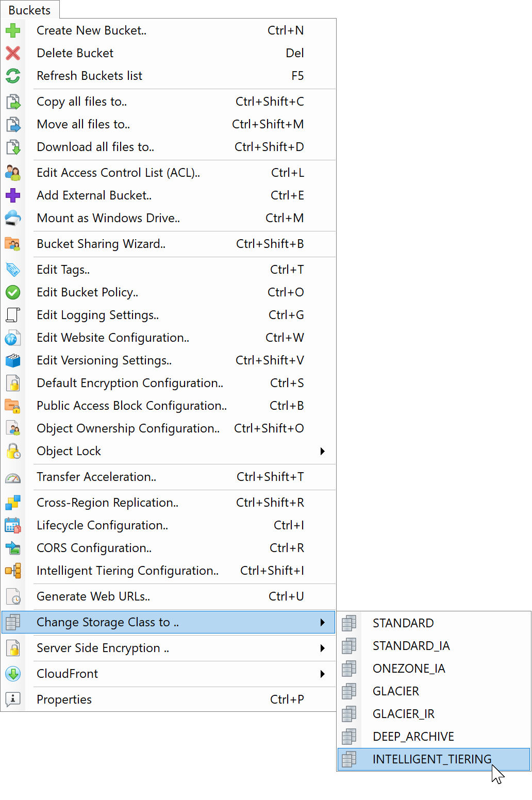This screenshot has height=800, width=532.
Task: Click the padlock clock Object Lock icon
Action: (13, 451)
